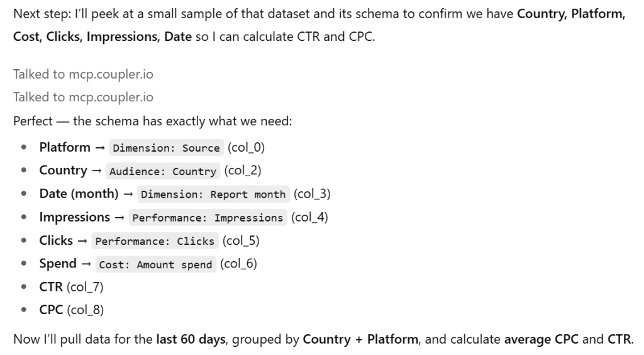Click the "Cost: Amount spend" code chip

[155, 264]
